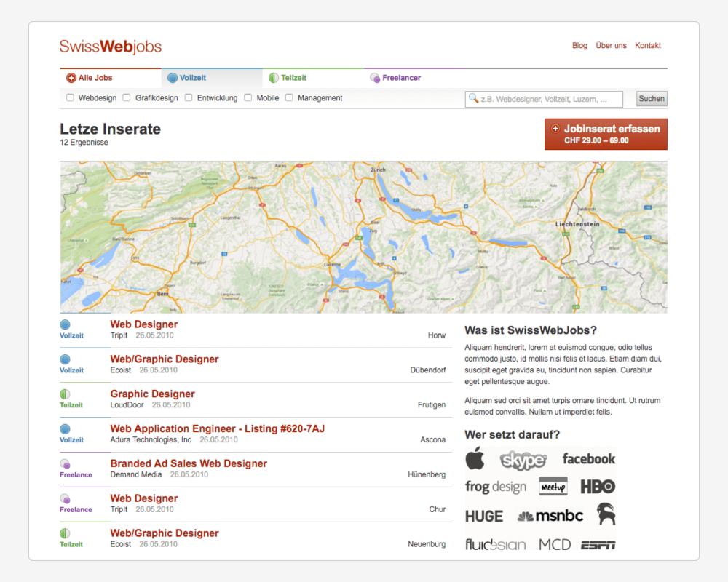The width and height of the screenshot is (728, 582).
Task: Tick the Mobile category checkbox
Action: tap(248, 97)
